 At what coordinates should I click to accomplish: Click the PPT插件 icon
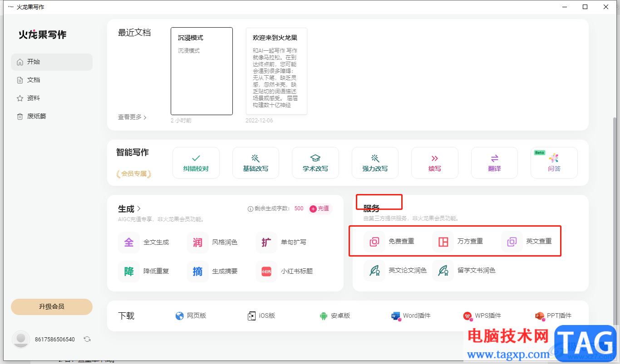pos(540,316)
